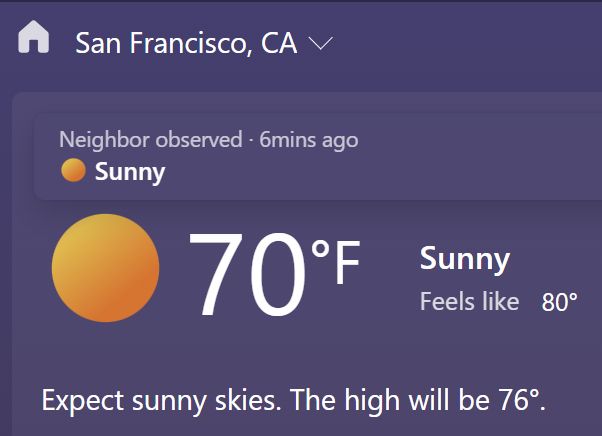This screenshot has height=436, width=602.
Task: Click the San Francisco, CA location name
Action: pyautogui.click(x=187, y=43)
